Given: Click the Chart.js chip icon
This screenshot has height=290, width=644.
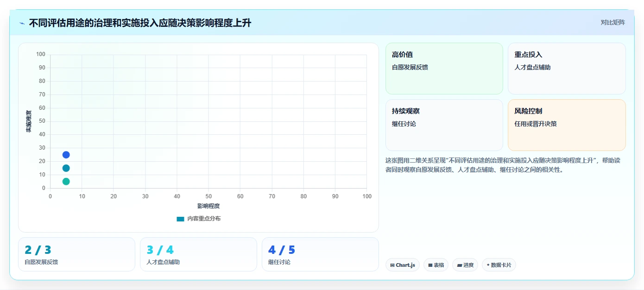Looking at the screenshot, I should 392,265.
